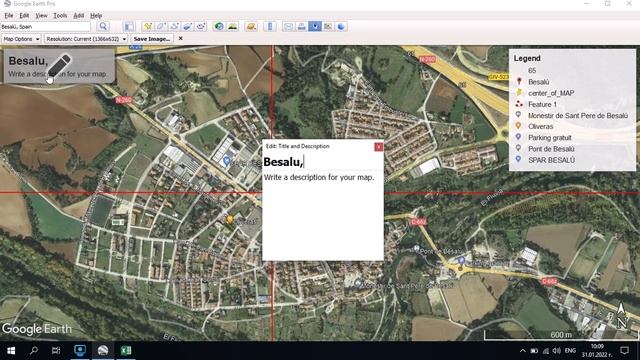This screenshot has width=640, height=360.
Task: Show hidden system tray icons chevron
Action: tap(522, 351)
